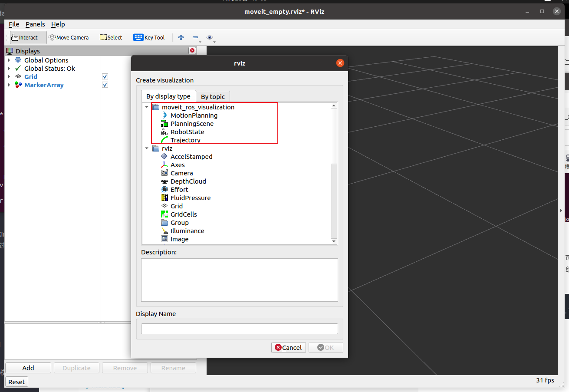Open dropdown arrow beside eye toolbar icon

point(214,42)
